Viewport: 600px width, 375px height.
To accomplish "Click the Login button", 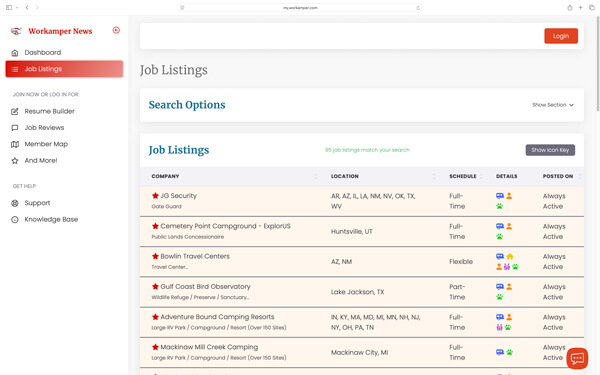I will (x=561, y=36).
